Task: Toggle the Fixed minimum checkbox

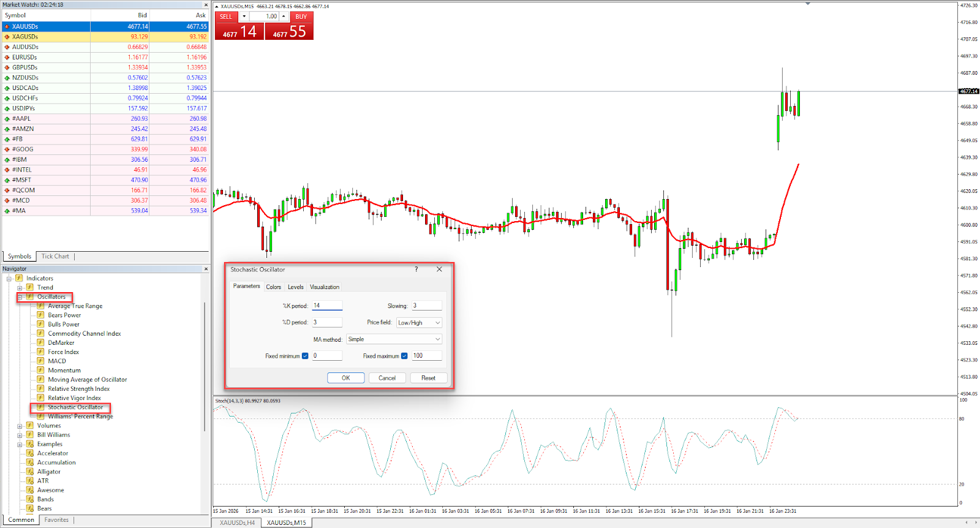Action: click(305, 356)
